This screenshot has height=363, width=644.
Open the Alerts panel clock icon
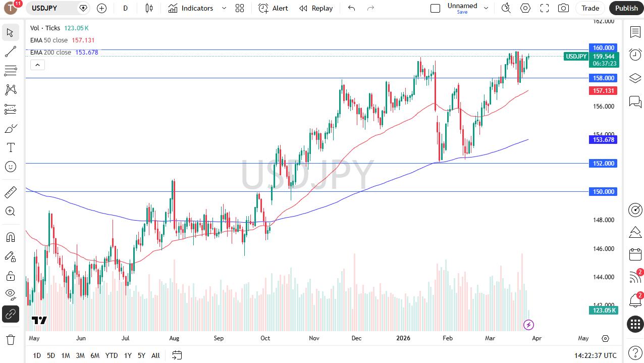[x=635, y=55]
